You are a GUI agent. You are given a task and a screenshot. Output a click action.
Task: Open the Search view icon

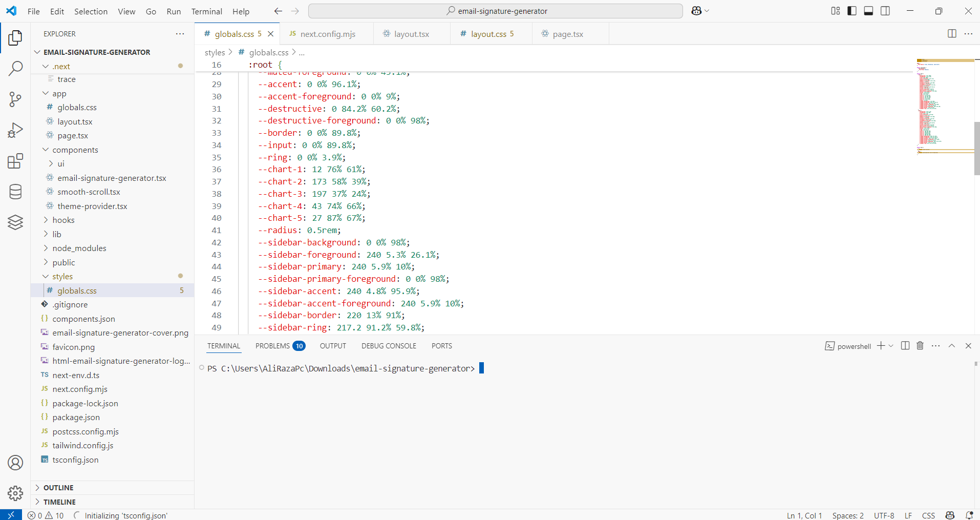[15, 68]
